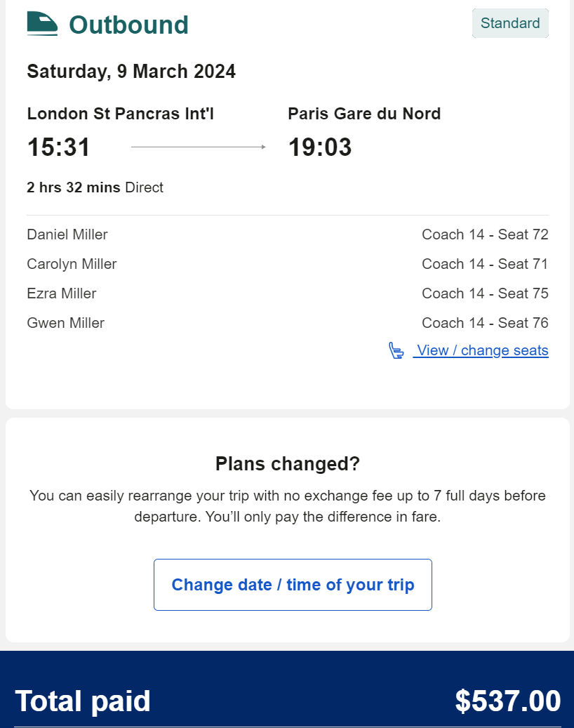
Task: Click the seat icon near View / change seats
Action: [396, 350]
